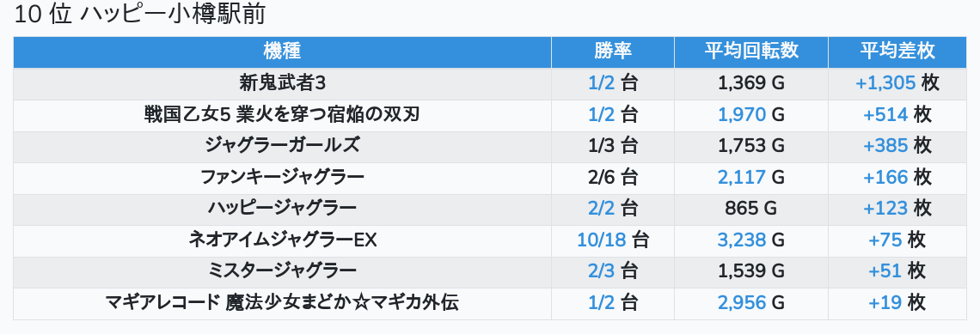Click the 2/6 台 win rate cell

[x=612, y=177]
